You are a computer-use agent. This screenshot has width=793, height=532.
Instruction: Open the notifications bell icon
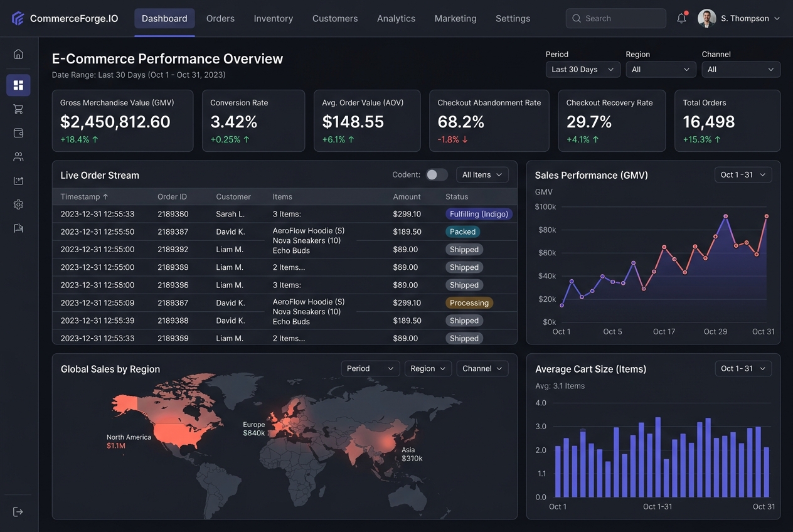coord(681,18)
